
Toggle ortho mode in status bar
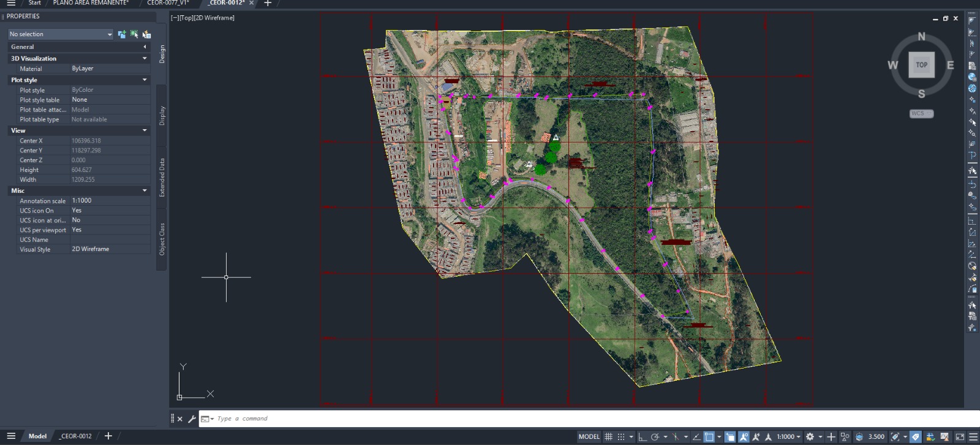(x=642, y=436)
